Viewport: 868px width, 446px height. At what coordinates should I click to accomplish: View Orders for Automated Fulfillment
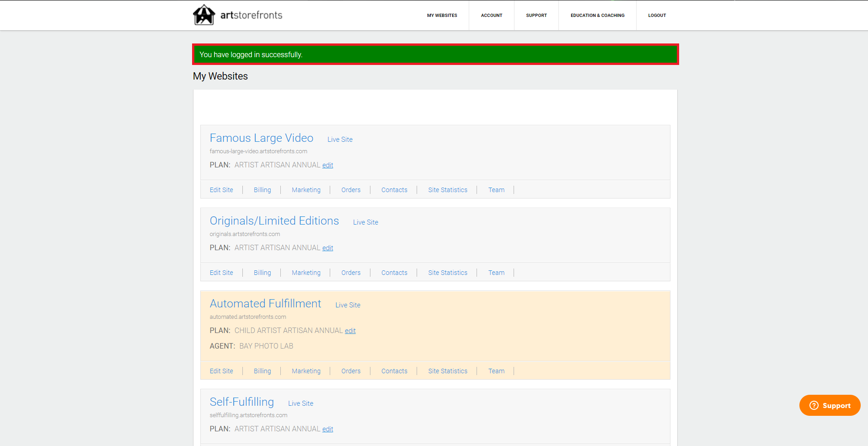pos(350,371)
